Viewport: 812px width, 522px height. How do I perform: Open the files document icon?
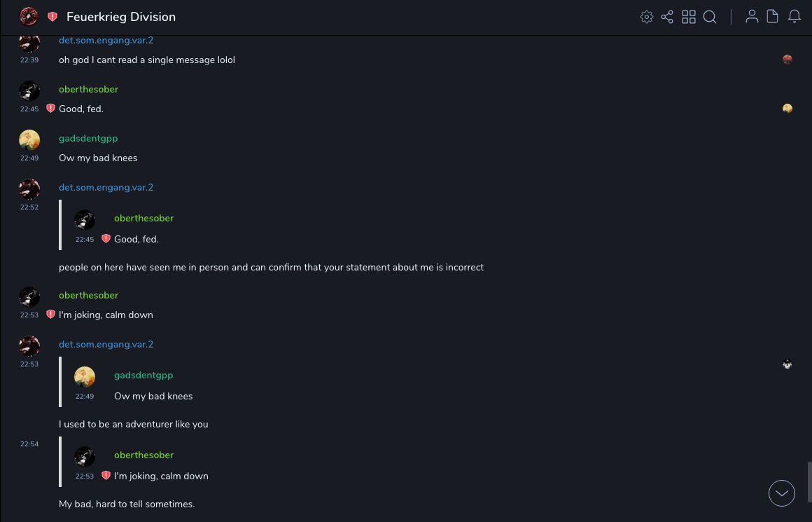coord(773,17)
